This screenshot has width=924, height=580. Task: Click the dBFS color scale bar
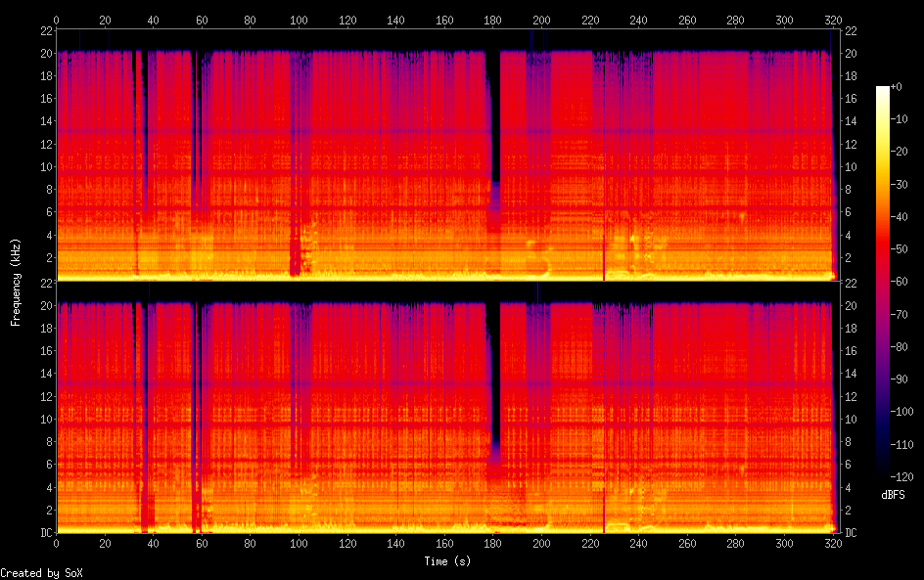coord(882,281)
